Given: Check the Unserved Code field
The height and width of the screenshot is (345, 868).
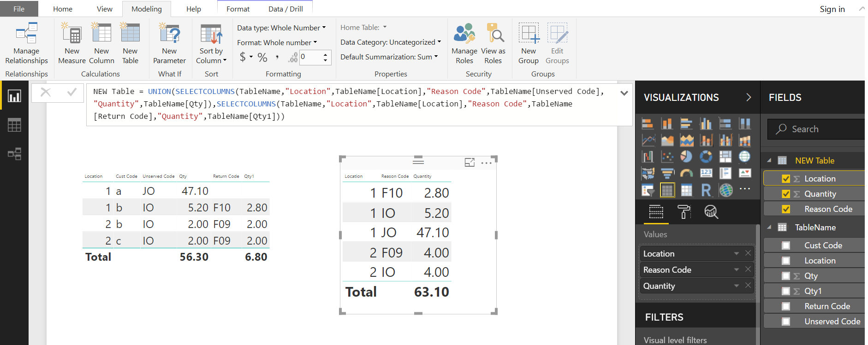Looking at the screenshot, I should pyautogui.click(x=786, y=322).
